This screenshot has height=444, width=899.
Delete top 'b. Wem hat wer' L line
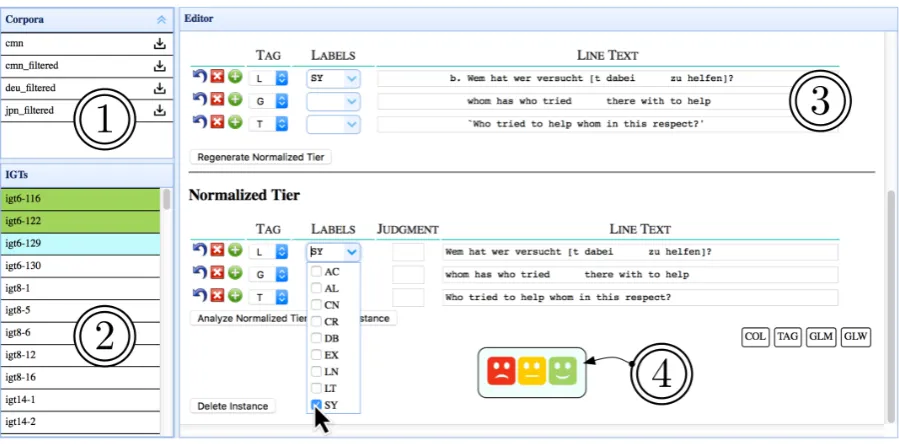tap(217, 77)
